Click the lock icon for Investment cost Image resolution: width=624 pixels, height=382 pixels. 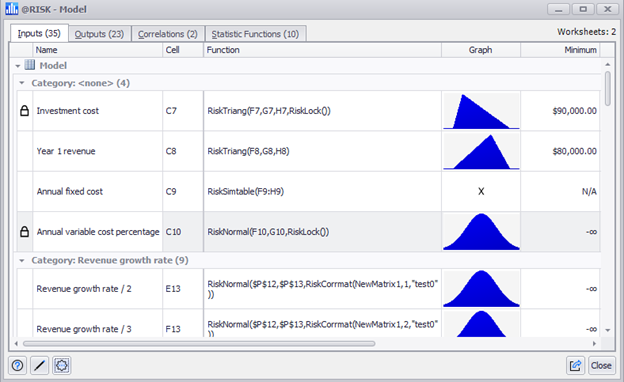24,111
